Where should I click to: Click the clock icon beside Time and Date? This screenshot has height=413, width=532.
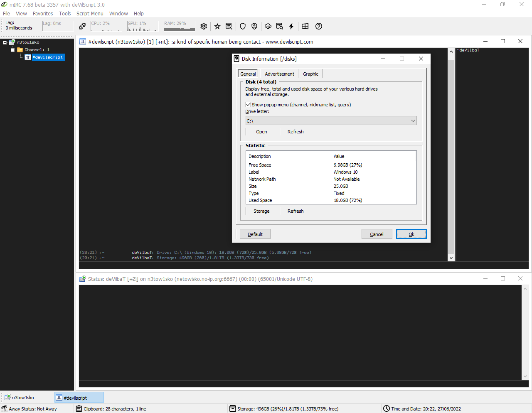(x=387, y=409)
